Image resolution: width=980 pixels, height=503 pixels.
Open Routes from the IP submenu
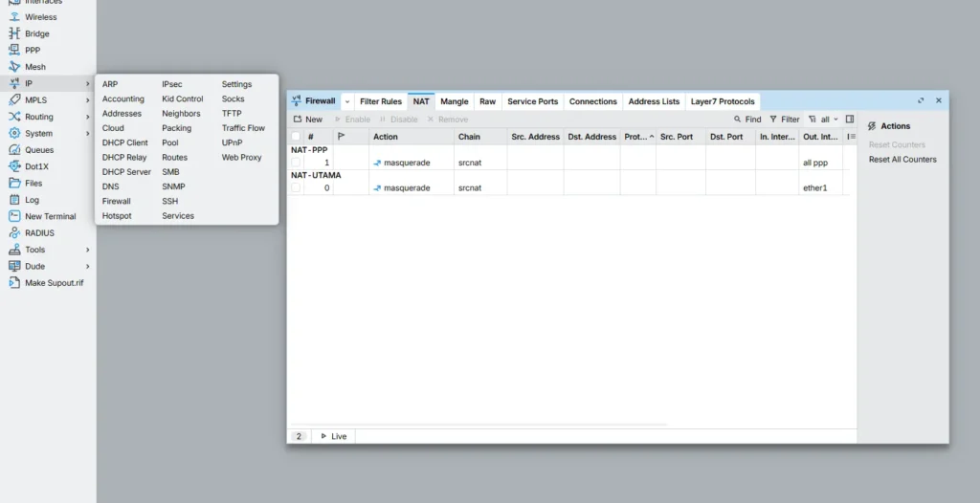(174, 158)
